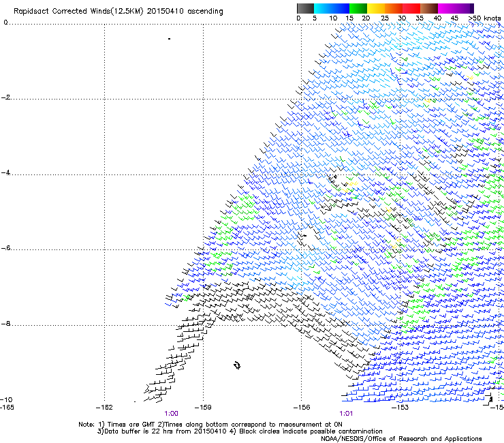Click the '>50 knots' legend label

[484, 18]
